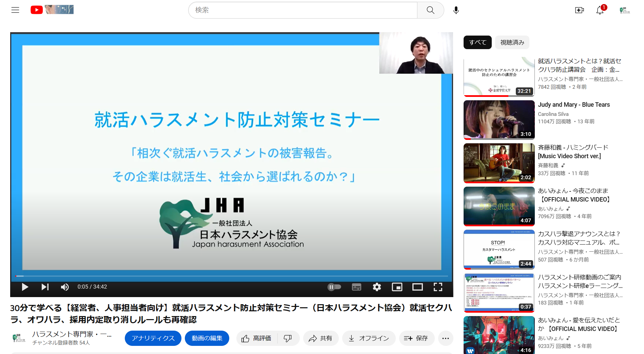
Task: Open the 'Judy and Mary - Blue Tears' title
Action: point(574,105)
